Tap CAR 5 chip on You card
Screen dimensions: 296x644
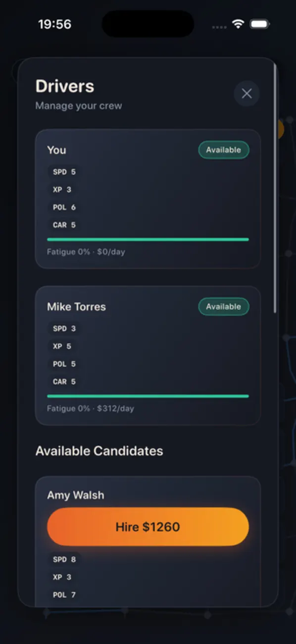click(x=64, y=225)
